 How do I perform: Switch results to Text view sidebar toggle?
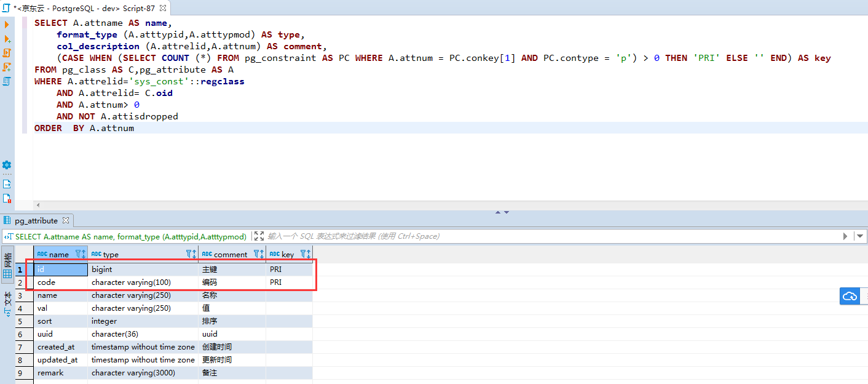tap(7, 303)
